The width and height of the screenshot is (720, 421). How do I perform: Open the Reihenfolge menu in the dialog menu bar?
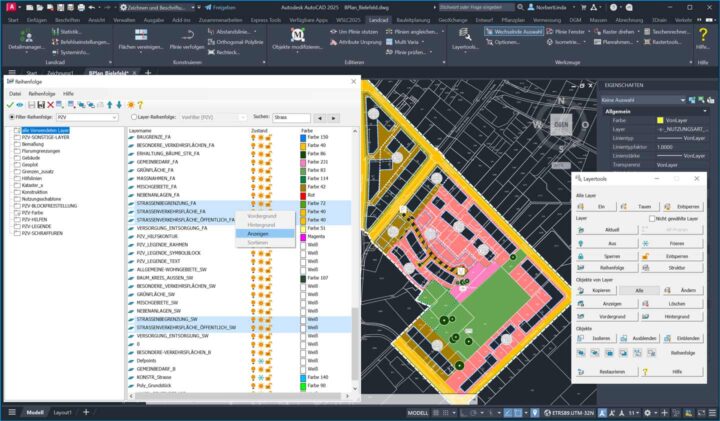pyautogui.click(x=42, y=94)
